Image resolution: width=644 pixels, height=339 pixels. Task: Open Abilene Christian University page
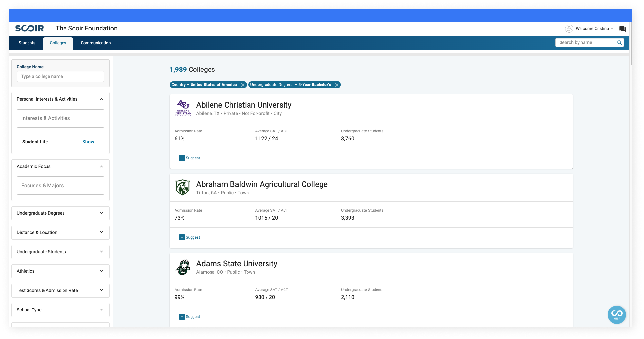[x=244, y=105]
